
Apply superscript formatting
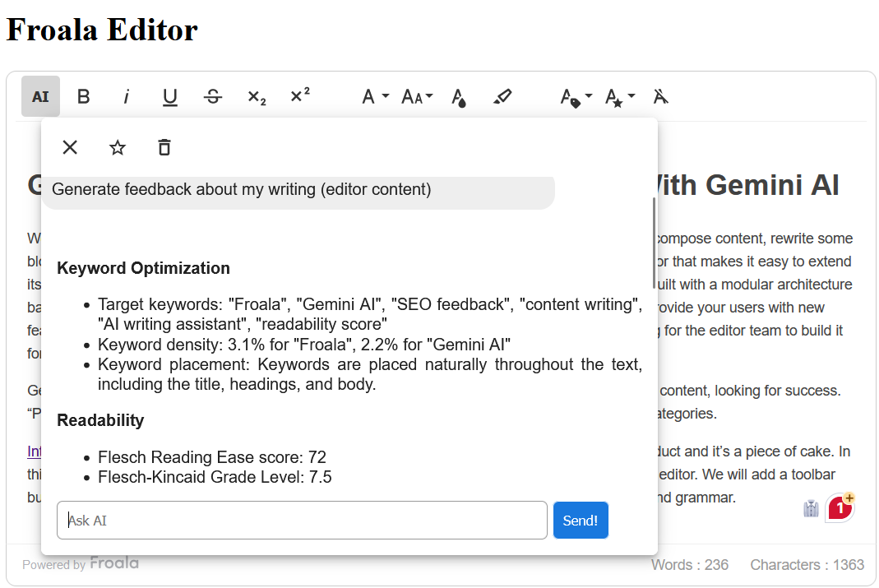tap(300, 96)
